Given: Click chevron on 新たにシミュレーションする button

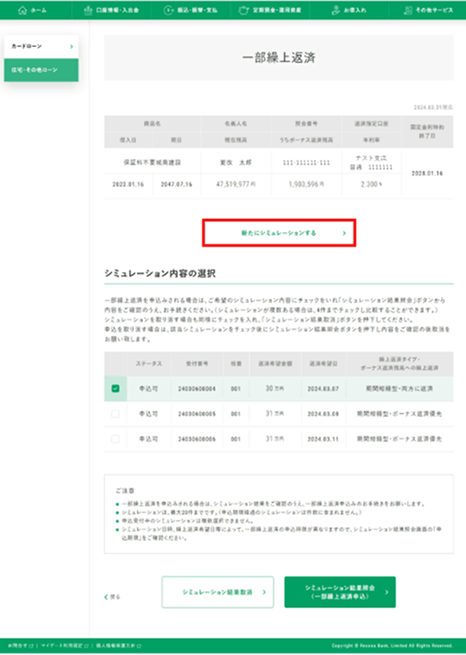Looking at the screenshot, I should pyautogui.click(x=344, y=233).
